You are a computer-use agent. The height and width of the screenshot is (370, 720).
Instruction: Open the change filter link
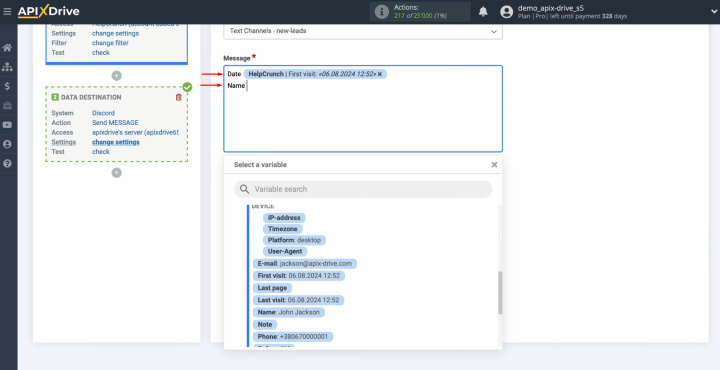click(x=110, y=43)
